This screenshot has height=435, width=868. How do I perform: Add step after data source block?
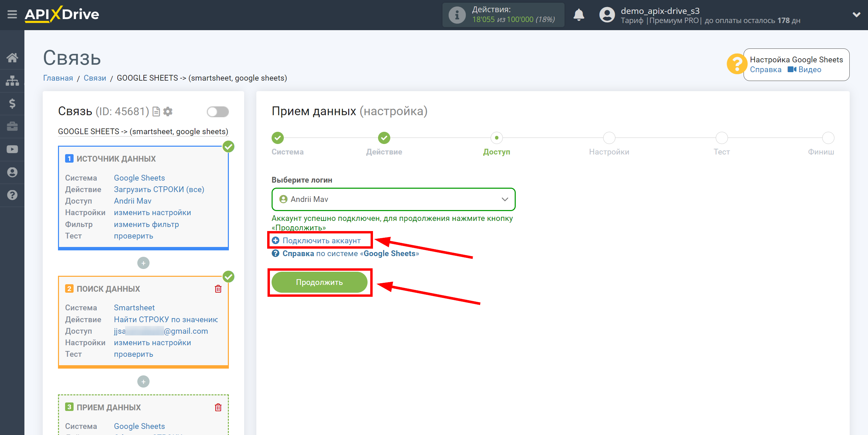(x=143, y=263)
